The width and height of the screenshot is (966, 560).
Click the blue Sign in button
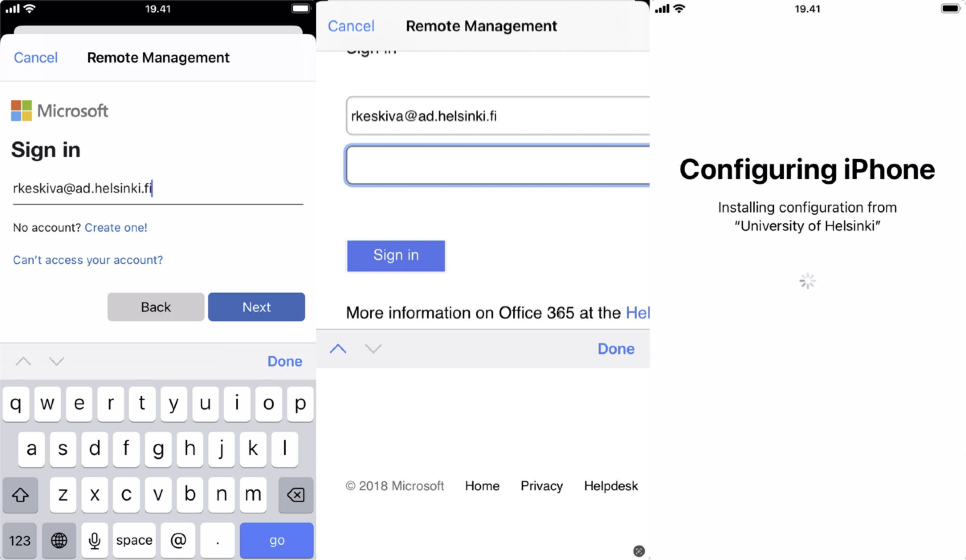[x=396, y=256]
